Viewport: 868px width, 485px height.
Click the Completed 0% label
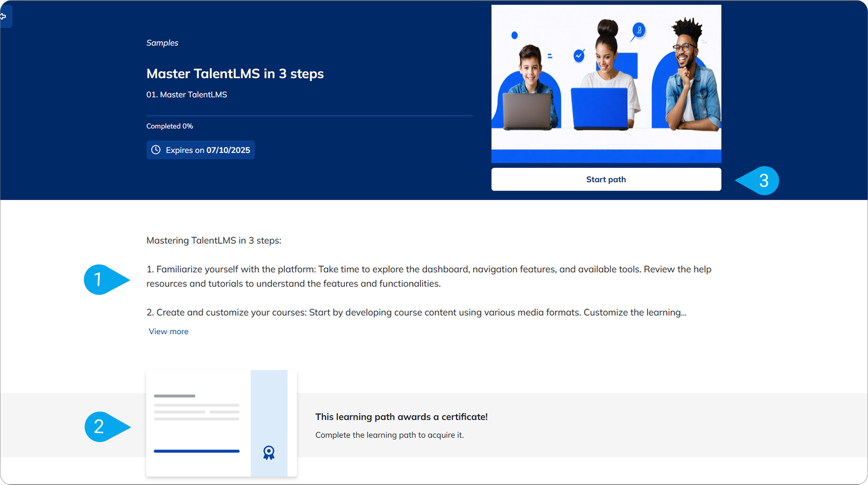tap(170, 126)
